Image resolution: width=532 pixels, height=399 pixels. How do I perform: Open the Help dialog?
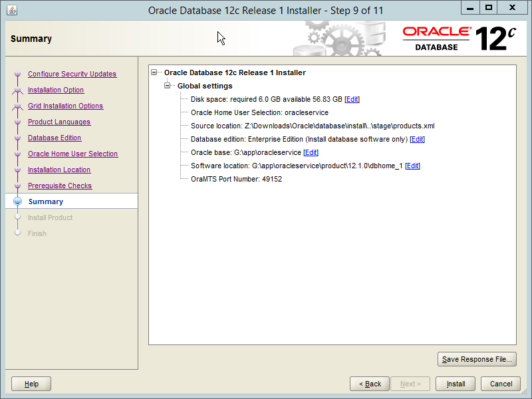coord(31,384)
